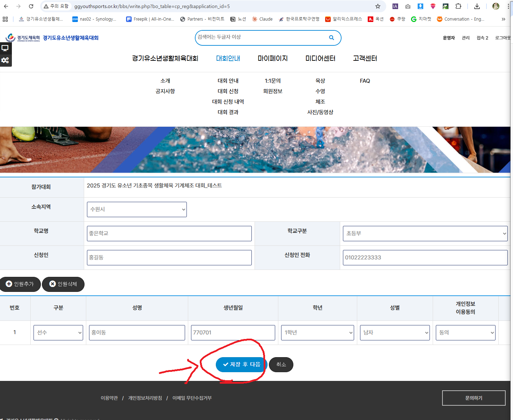
Task: Click the 인원추가 button
Action: pyautogui.click(x=20, y=284)
